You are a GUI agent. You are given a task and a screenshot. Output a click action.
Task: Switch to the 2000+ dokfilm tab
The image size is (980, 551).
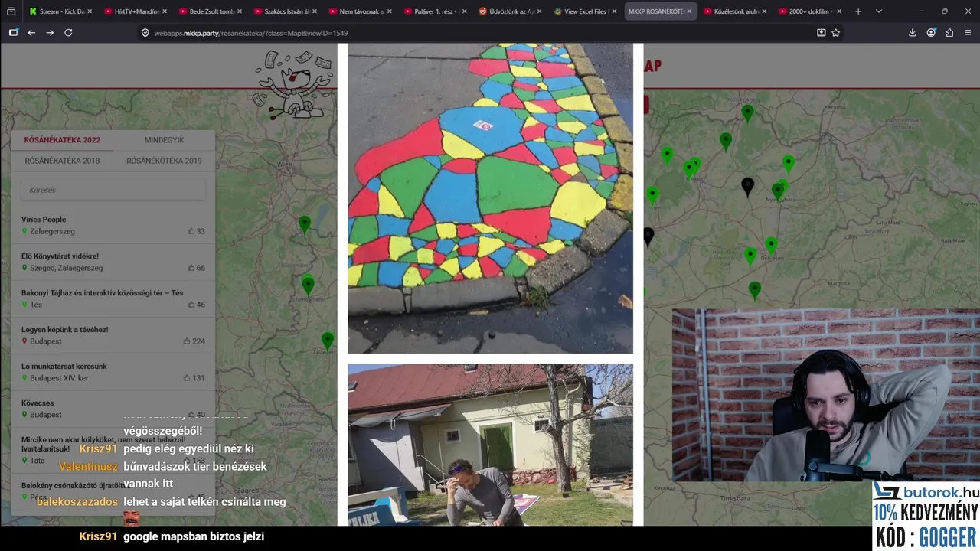(x=809, y=11)
